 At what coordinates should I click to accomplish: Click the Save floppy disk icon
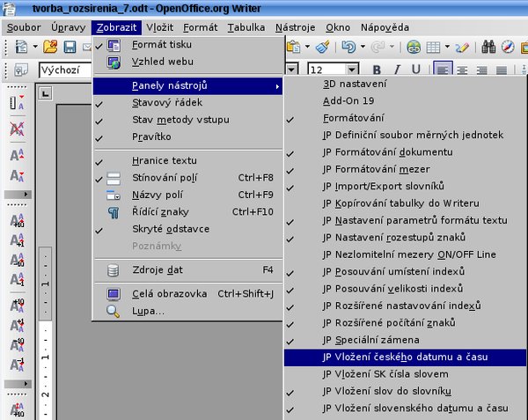click(x=70, y=47)
